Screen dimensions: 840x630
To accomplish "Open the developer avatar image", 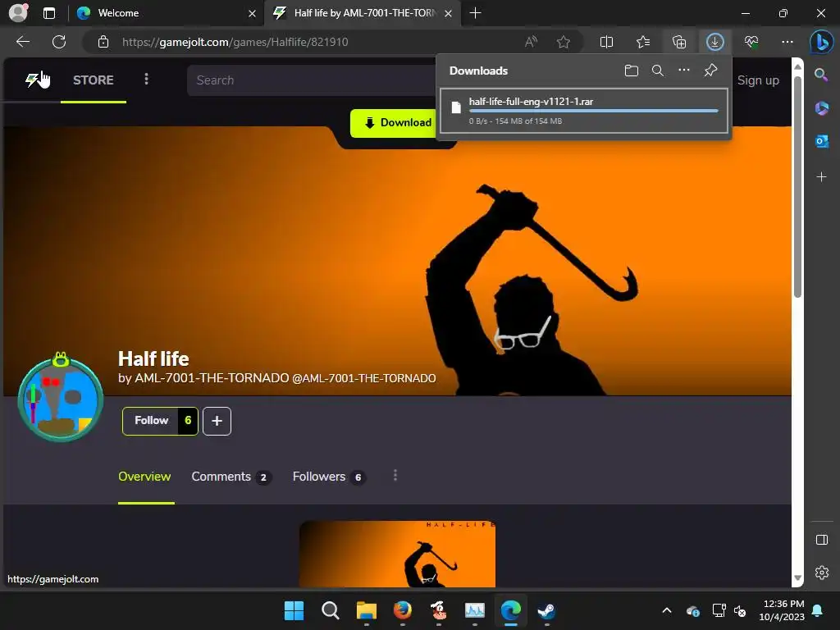I will coord(61,399).
